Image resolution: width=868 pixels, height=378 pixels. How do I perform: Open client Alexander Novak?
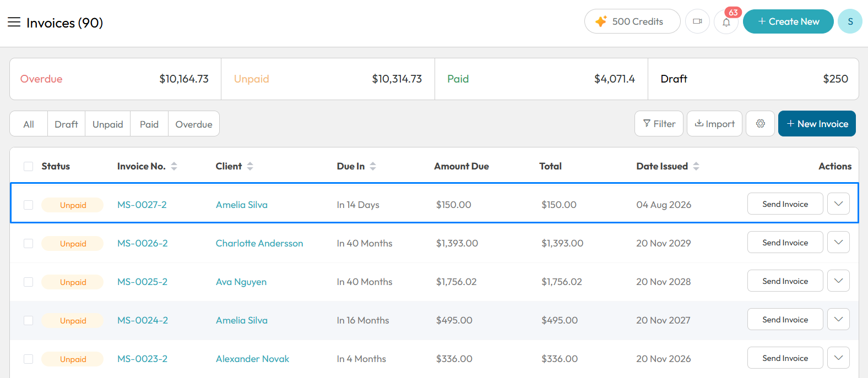pyautogui.click(x=252, y=359)
